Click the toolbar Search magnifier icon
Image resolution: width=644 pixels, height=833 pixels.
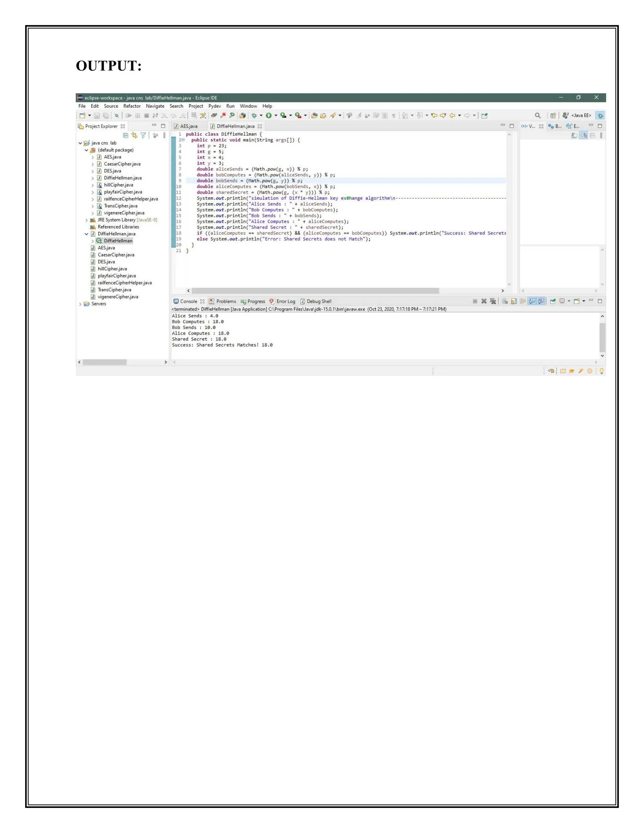tap(537, 116)
